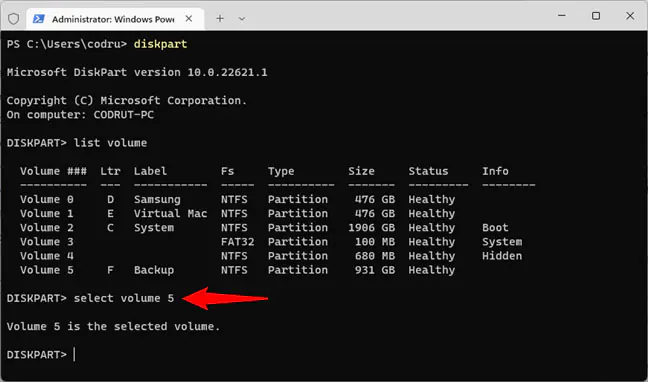
Task: Click the 'list volume' command text
Action: (x=110, y=143)
